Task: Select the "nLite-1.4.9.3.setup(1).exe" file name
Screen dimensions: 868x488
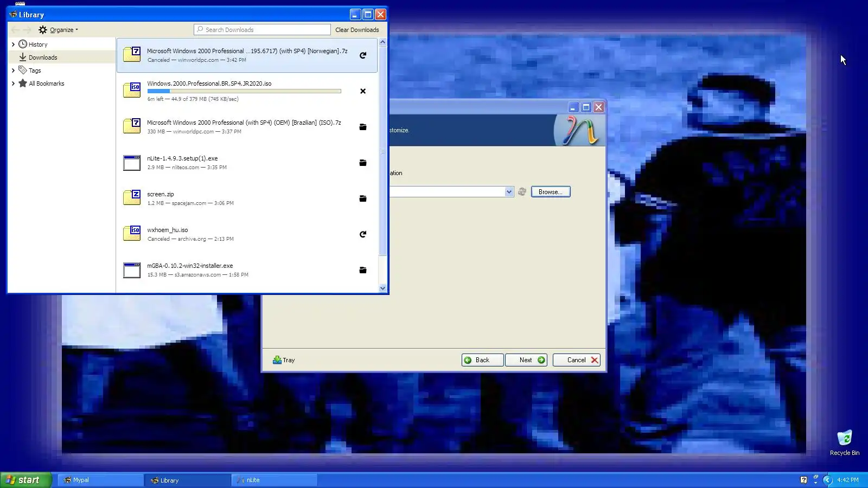Action: click(182, 158)
